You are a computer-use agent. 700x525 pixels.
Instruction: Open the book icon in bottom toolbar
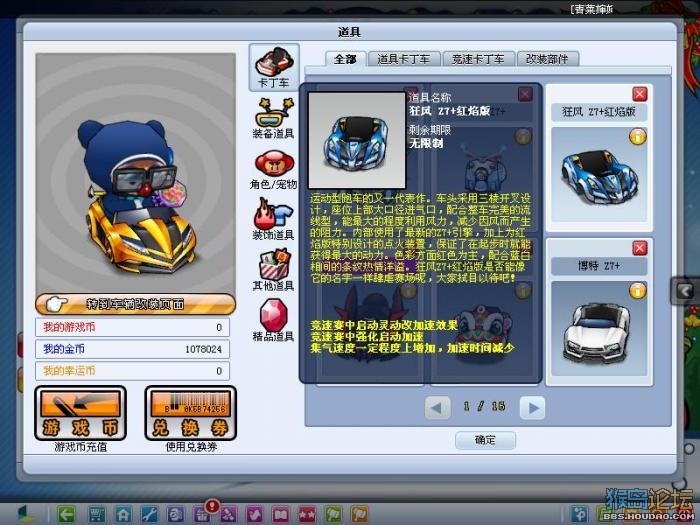(281, 514)
